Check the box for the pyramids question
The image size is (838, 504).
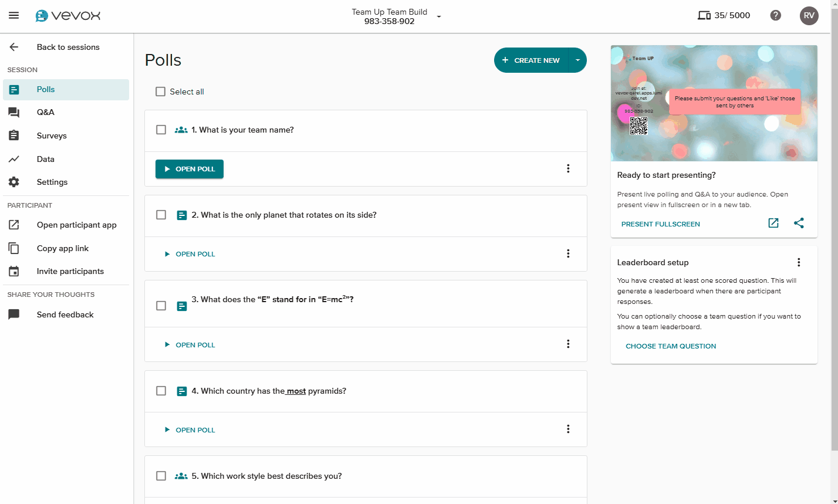161,391
